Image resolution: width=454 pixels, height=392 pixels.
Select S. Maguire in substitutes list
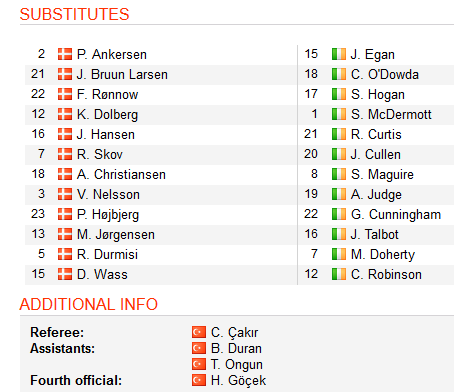click(382, 175)
